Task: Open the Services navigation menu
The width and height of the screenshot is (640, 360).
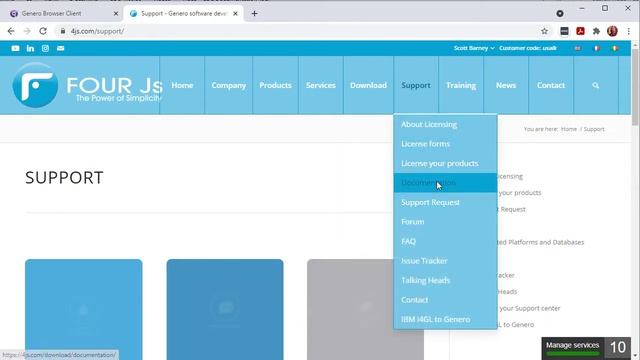Action: point(321,85)
